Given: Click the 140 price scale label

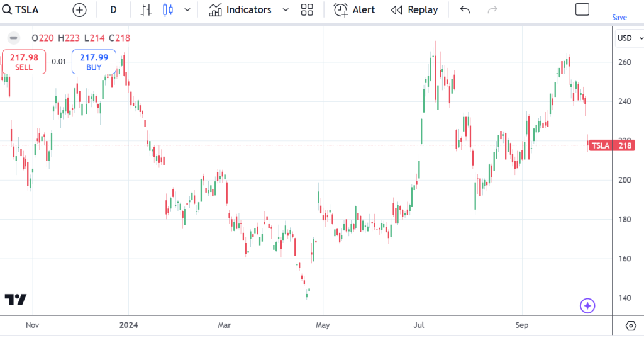Looking at the screenshot, I should click(x=625, y=298).
